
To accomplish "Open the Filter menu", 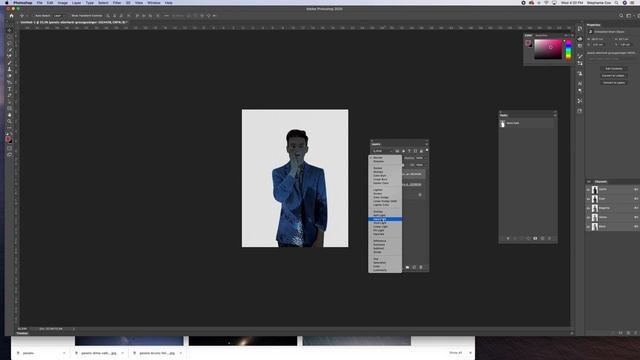I will coord(117,3).
